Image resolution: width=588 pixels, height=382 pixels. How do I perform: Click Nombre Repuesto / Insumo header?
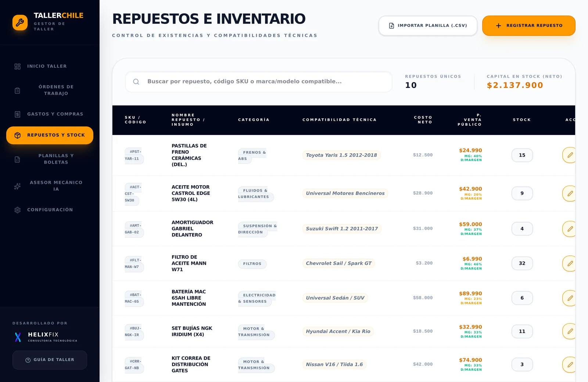pos(188,120)
